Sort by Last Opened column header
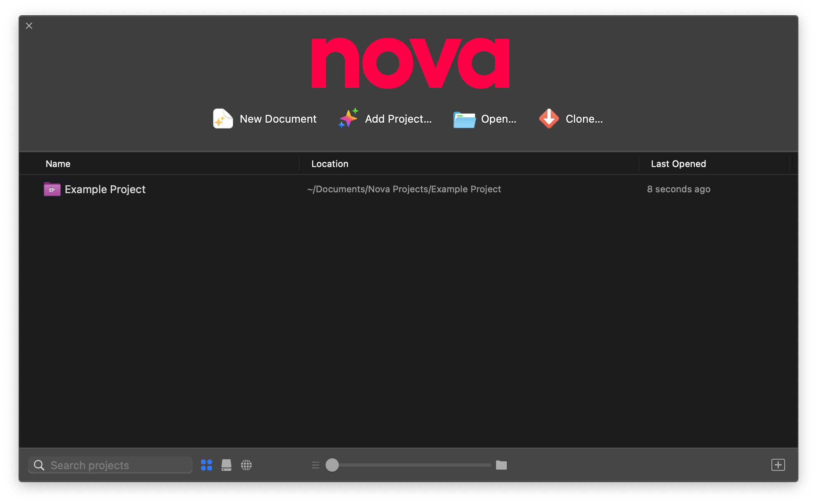The image size is (817, 504). (678, 164)
